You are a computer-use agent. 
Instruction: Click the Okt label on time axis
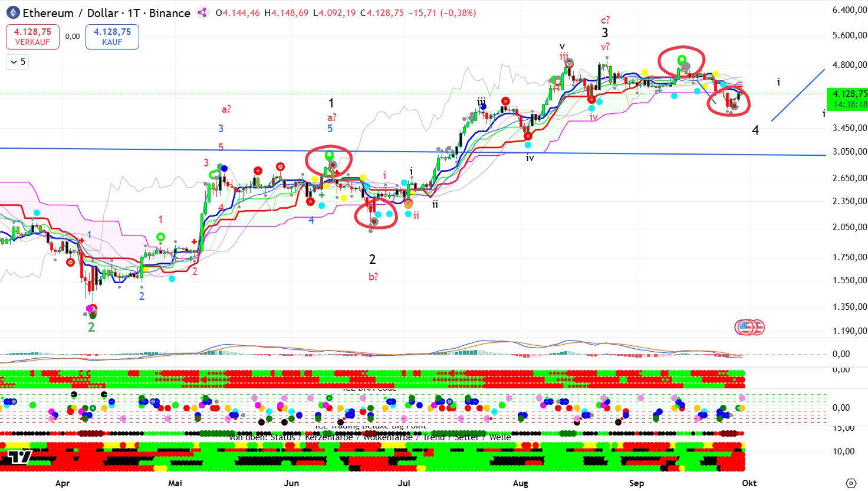(x=749, y=483)
